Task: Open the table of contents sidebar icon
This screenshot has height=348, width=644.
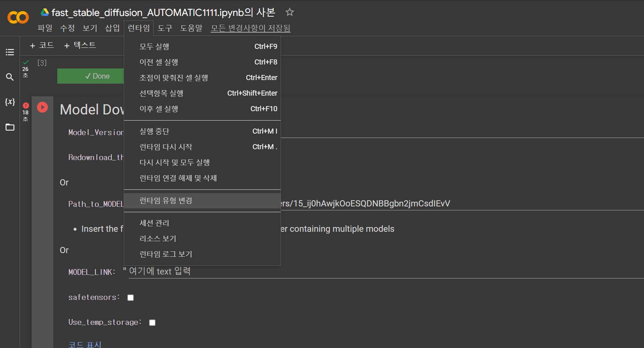Action: (x=10, y=52)
